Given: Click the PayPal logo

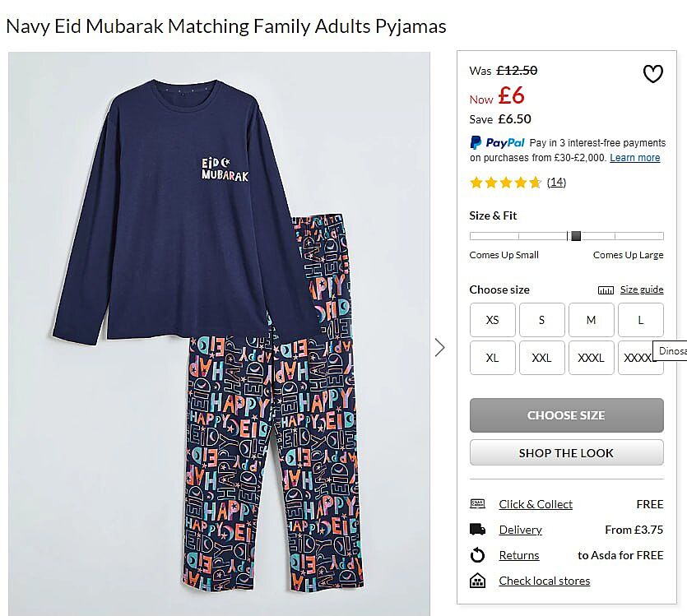Looking at the screenshot, I should [x=497, y=142].
